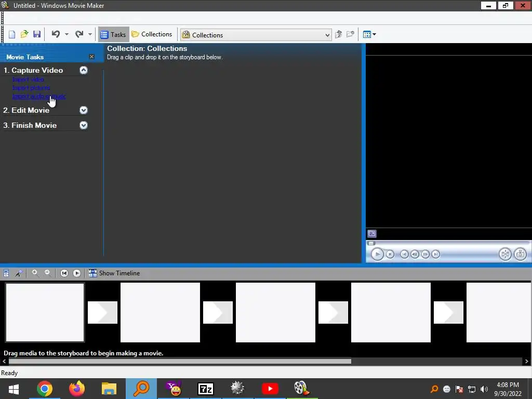Select the second transition cell in storyboard

(218, 312)
